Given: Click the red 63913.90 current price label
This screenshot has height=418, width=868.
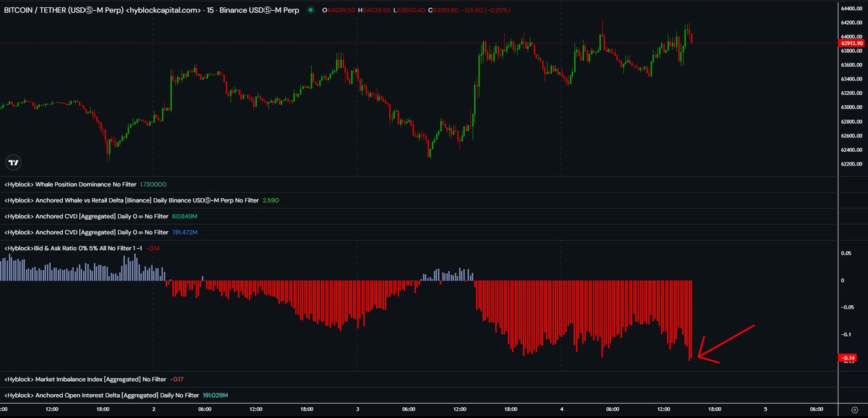Looking at the screenshot, I should click(x=851, y=43).
